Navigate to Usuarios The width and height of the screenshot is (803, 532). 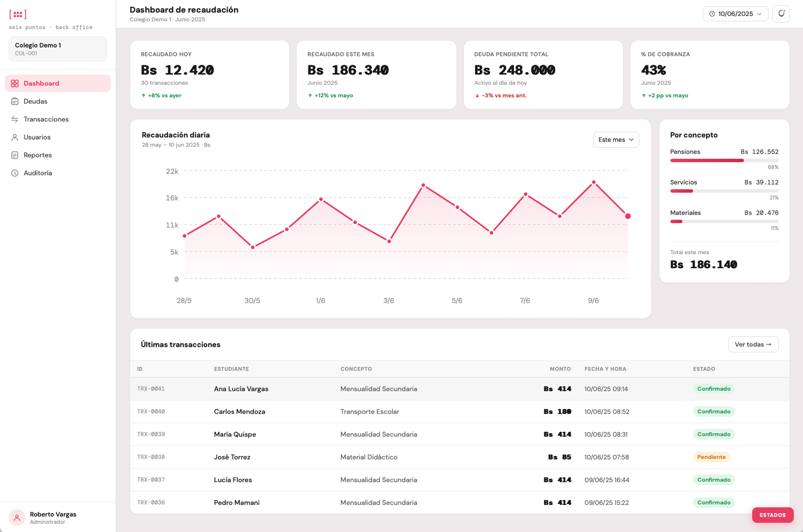click(x=58, y=137)
